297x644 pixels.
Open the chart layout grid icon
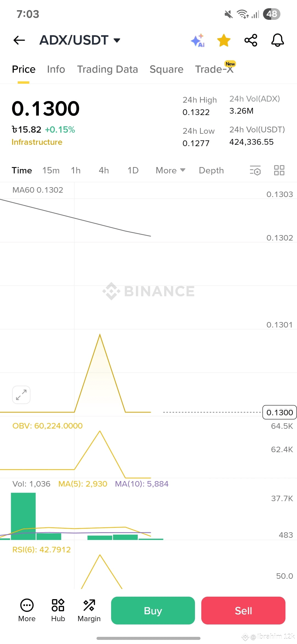tap(279, 170)
